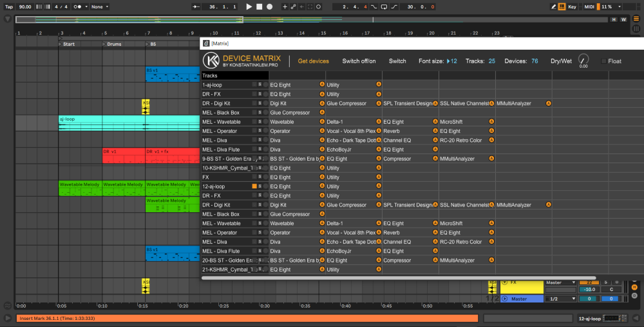This screenshot has height=327, width=644.
Task: Expand the Master track 1/2 output dropdown
Action: [x=559, y=299]
